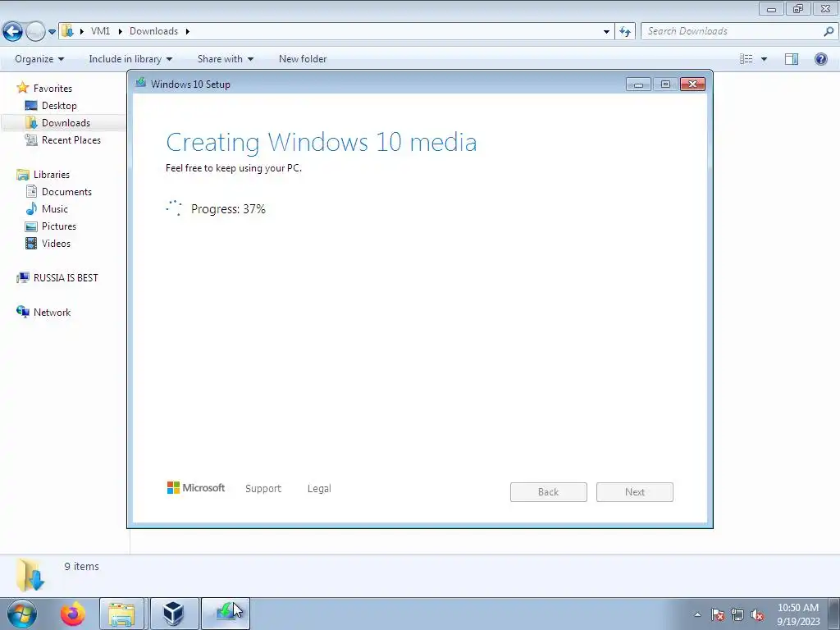Select Network in navigation pane

pos(52,313)
